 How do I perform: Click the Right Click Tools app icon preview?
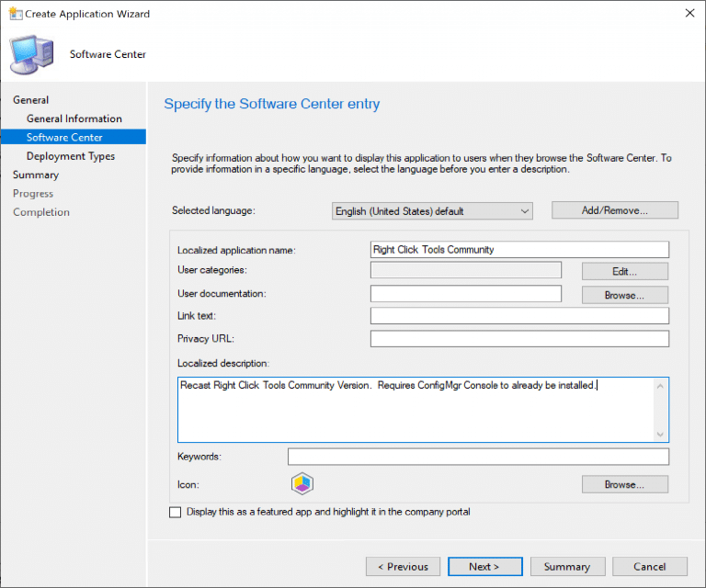[x=302, y=484]
